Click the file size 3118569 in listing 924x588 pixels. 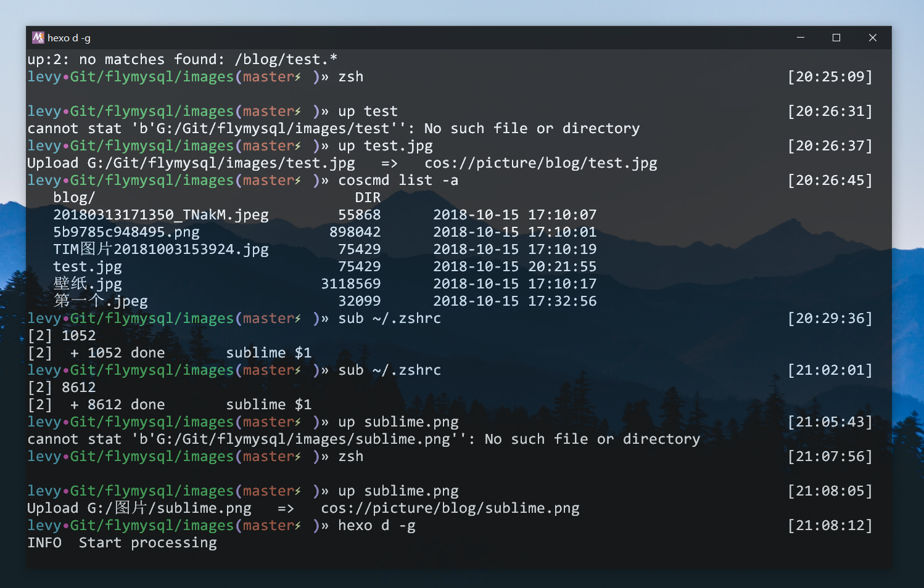(351, 284)
